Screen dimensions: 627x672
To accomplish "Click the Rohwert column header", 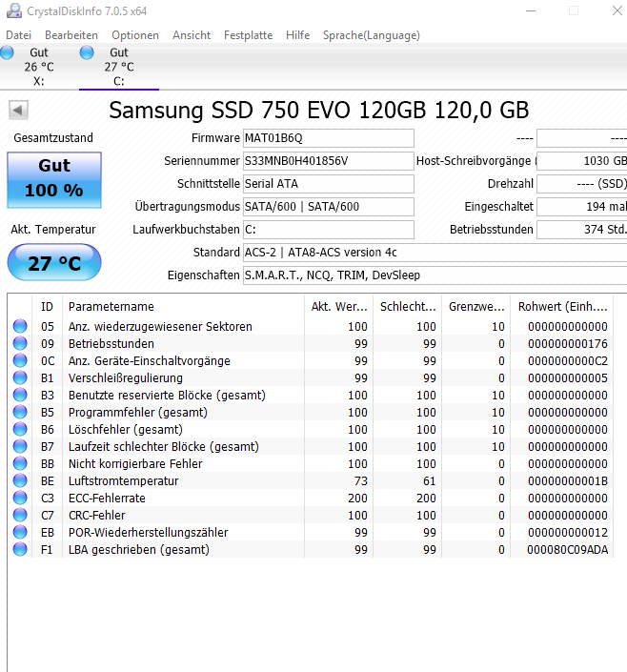I will pyautogui.click(x=562, y=306).
